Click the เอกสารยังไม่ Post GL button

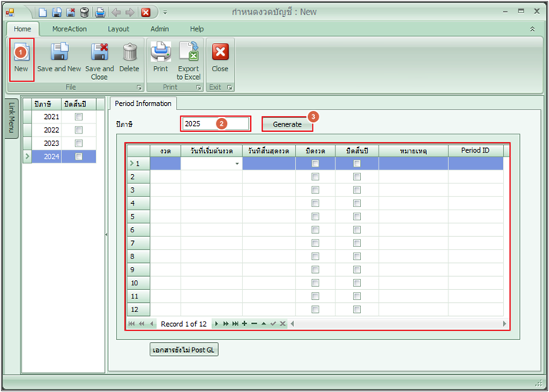(184, 349)
